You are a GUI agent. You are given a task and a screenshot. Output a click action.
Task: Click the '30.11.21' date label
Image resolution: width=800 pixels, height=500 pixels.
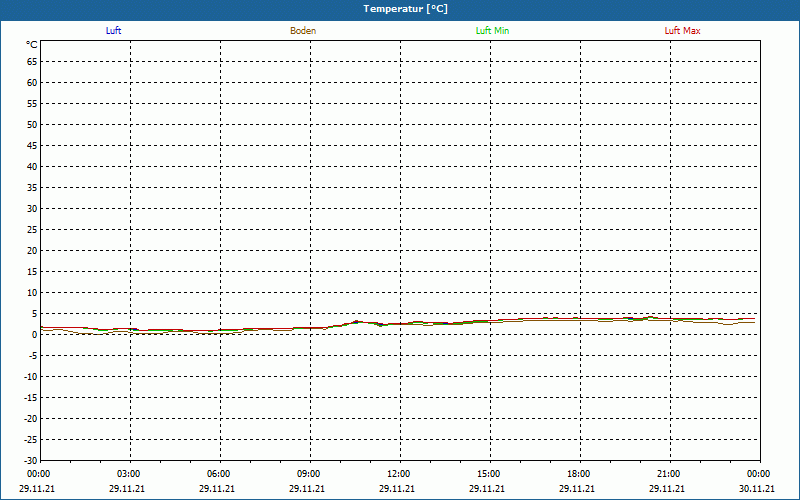coord(757,489)
